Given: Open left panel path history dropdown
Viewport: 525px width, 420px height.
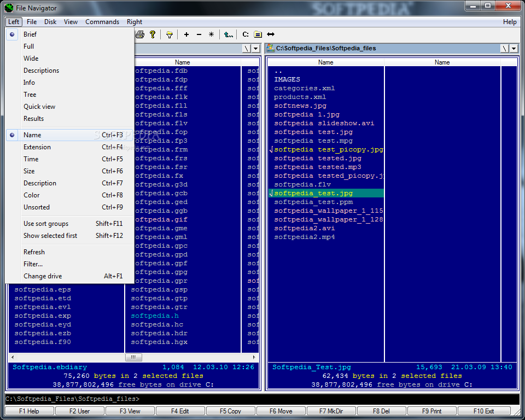Looking at the screenshot, I should [x=255, y=49].
